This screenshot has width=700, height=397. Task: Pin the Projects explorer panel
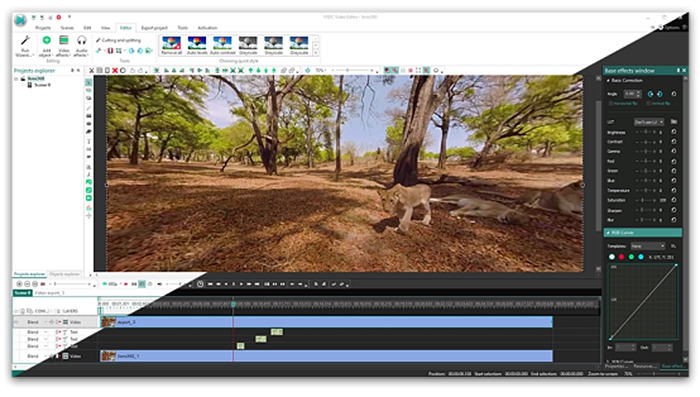point(72,71)
